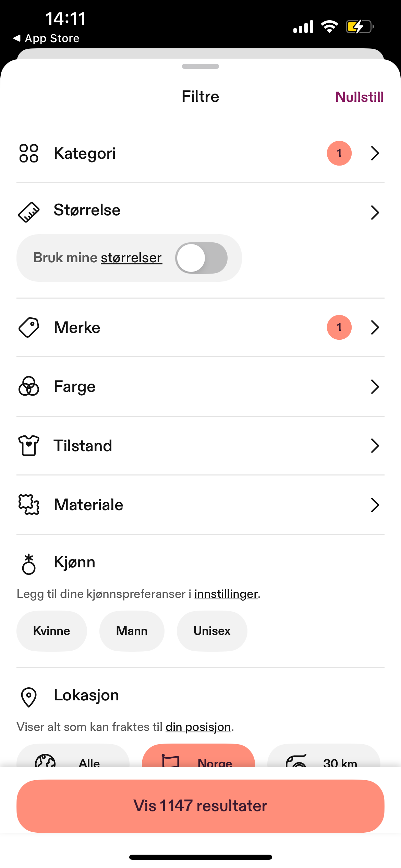Screen dimensions: 401x868
Task: Tap the sheet drag handle
Action: [200, 67]
